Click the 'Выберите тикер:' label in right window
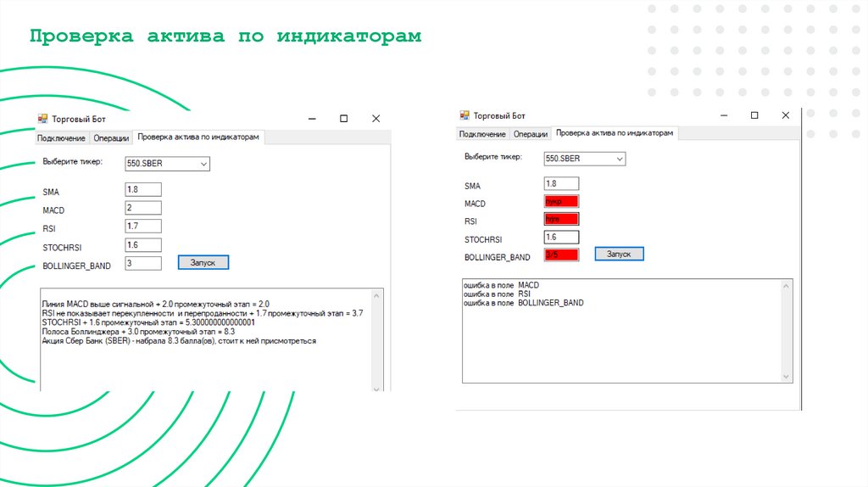The image size is (868, 487). coord(493,157)
